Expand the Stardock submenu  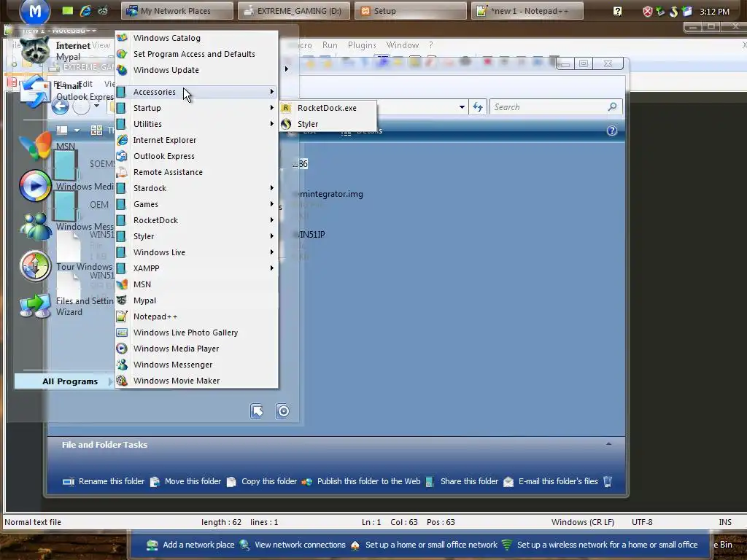tap(196, 188)
